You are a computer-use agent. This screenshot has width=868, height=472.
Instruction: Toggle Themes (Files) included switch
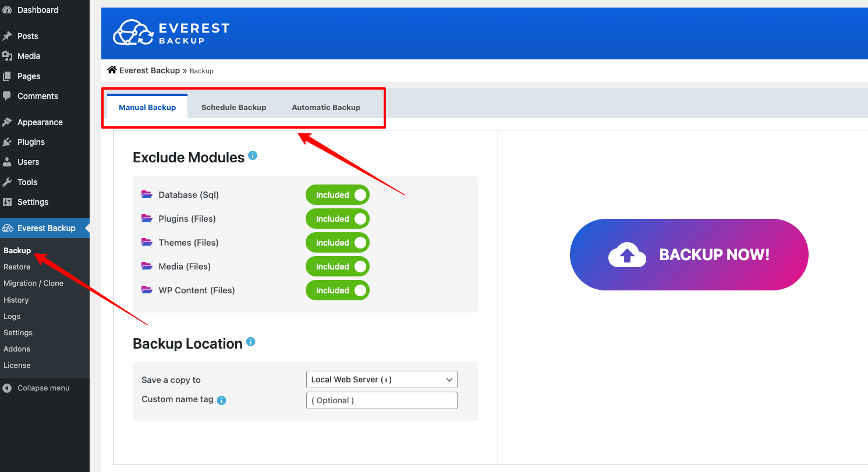tap(338, 243)
